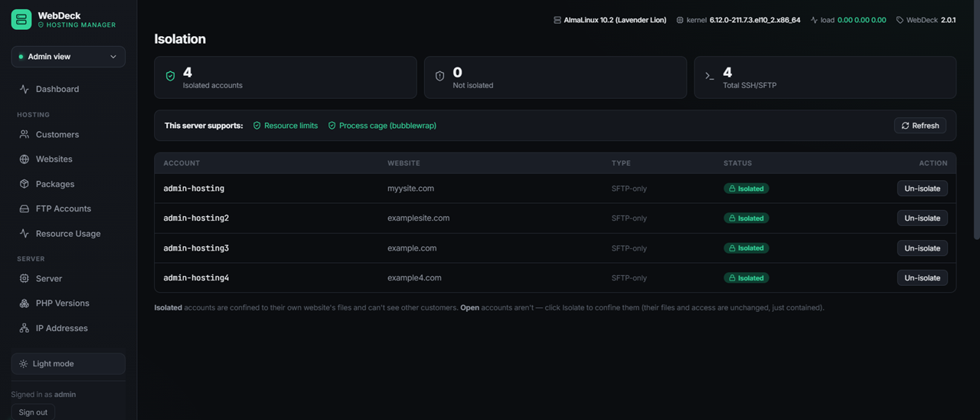This screenshot has height=420, width=980.
Task: Click the terminal icon in Total SSH/SFTP
Action: [710, 77]
